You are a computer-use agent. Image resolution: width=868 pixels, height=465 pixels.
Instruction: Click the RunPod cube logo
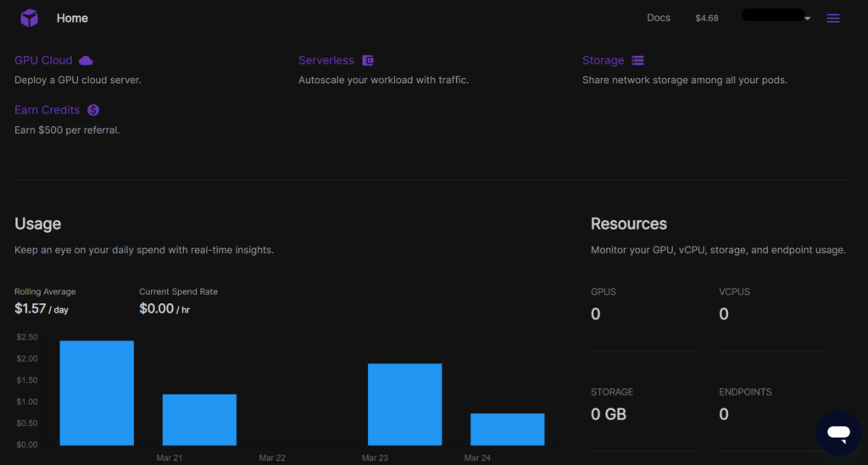(x=30, y=18)
